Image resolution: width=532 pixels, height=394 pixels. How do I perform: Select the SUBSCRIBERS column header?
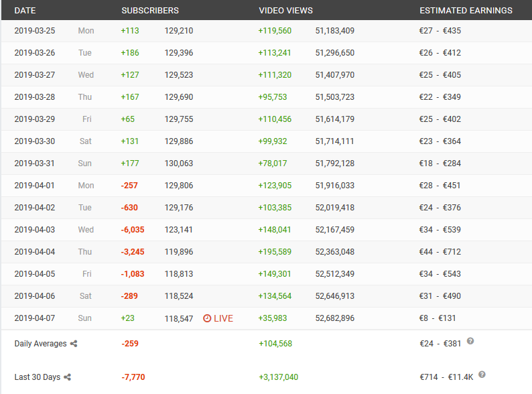point(150,11)
